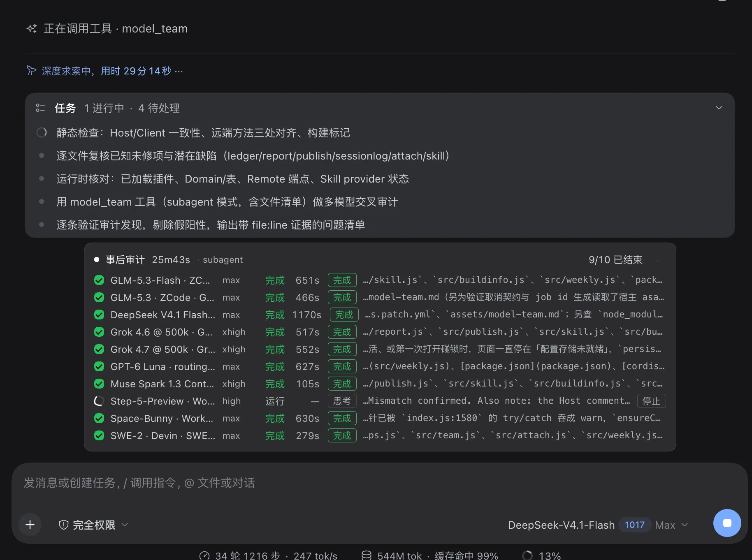Screen dimensions: 752x560
Task: Select the DeepSeek V4.1 Flash subagent row
Action: pyautogui.click(x=380, y=315)
